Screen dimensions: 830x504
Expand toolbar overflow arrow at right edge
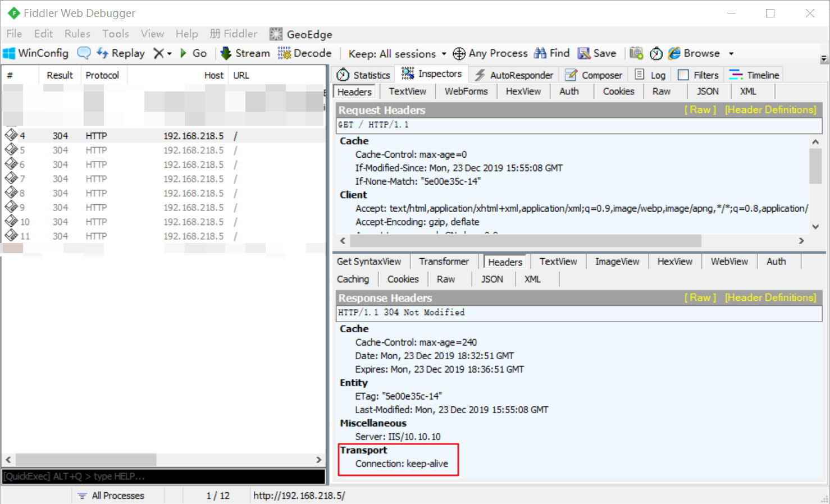[x=824, y=59]
